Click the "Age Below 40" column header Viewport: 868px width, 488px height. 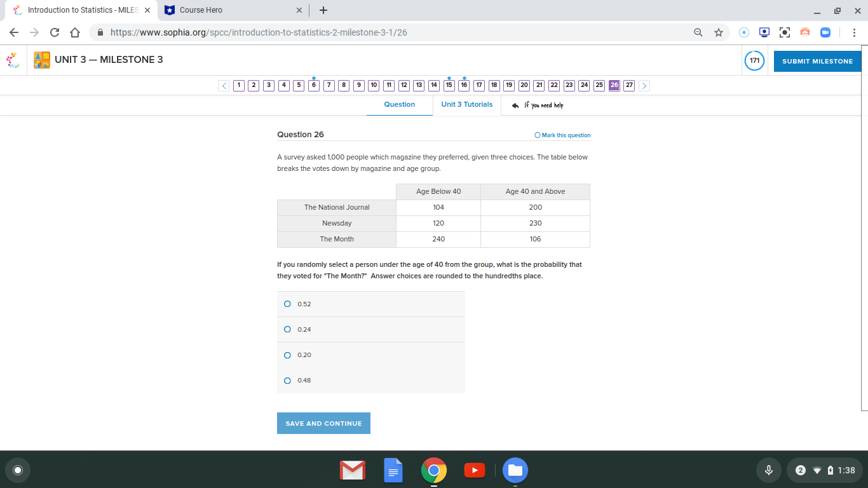click(438, 191)
